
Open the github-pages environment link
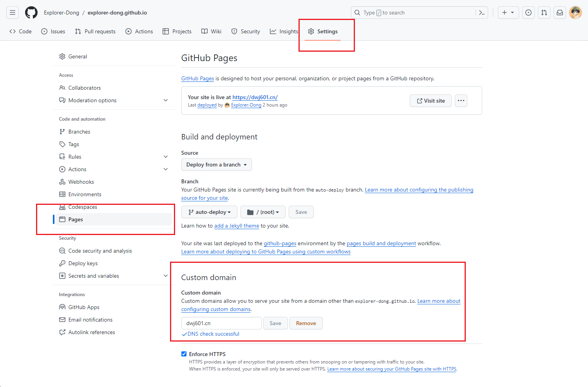[x=280, y=243]
